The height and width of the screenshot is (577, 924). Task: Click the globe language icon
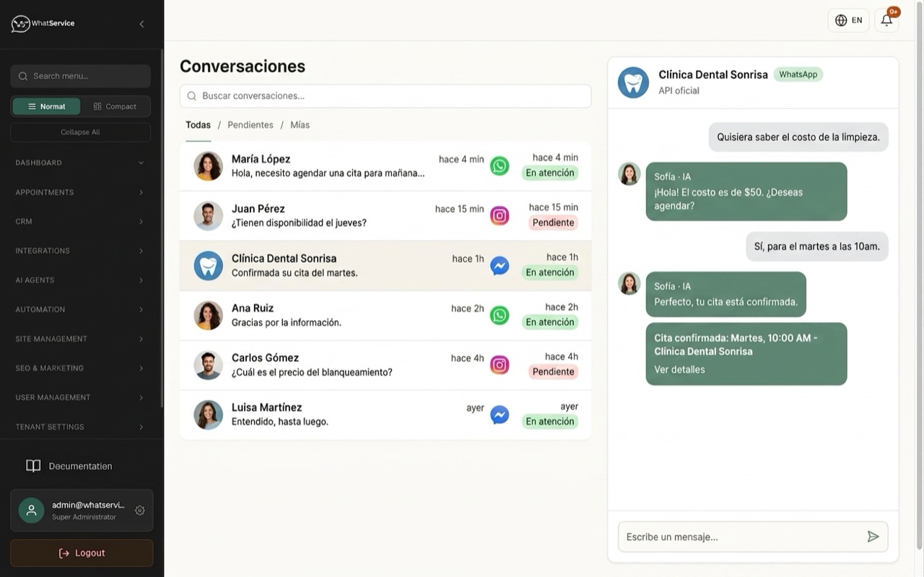click(841, 20)
